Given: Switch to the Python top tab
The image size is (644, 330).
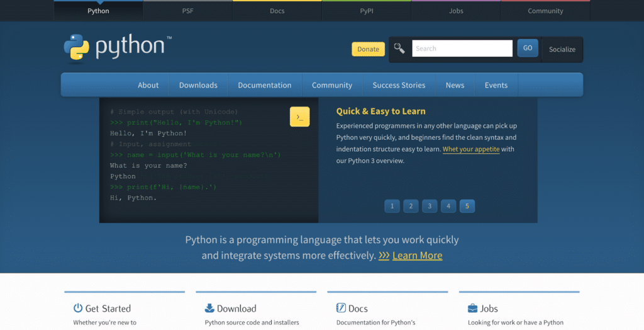Looking at the screenshot, I should tap(98, 11).
